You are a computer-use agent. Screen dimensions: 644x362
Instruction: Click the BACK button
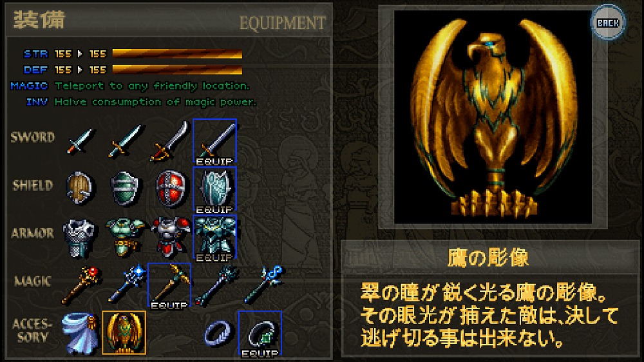608,23
